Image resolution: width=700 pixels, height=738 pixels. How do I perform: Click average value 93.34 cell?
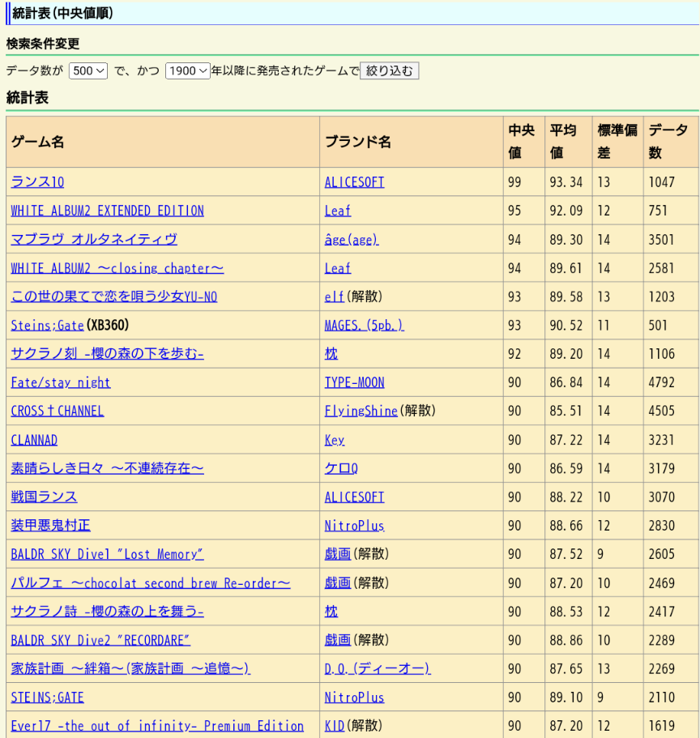[568, 182]
